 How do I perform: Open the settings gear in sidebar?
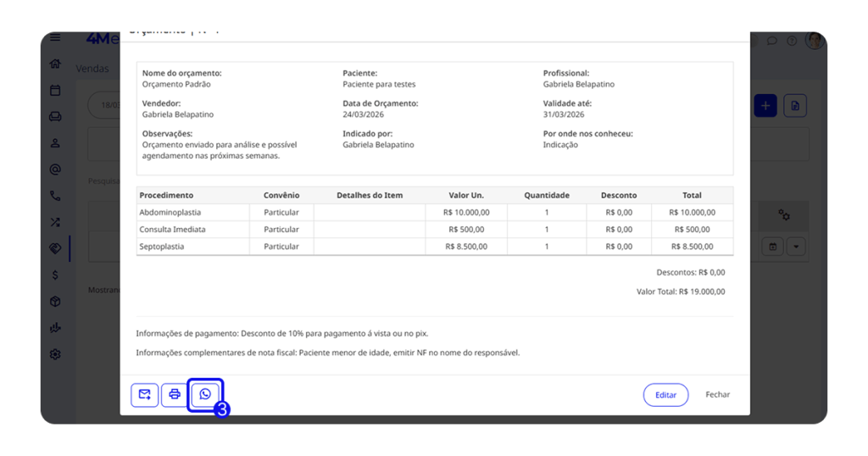click(55, 354)
